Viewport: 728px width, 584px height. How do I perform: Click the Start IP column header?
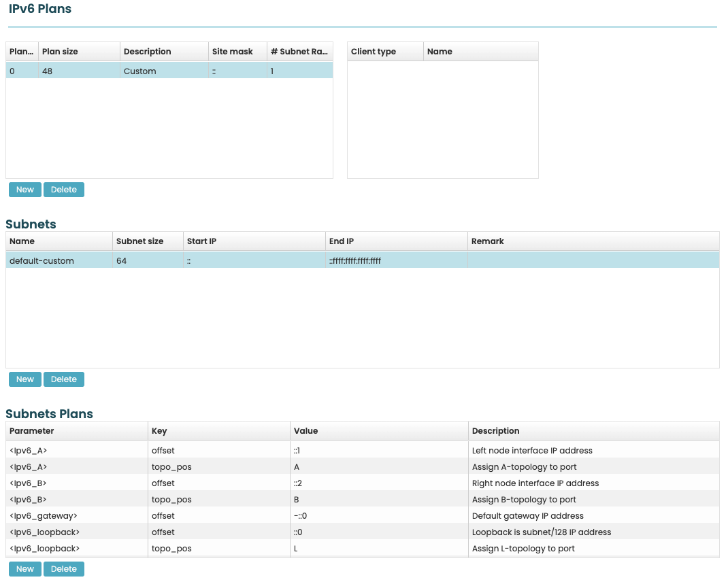point(254,241)
